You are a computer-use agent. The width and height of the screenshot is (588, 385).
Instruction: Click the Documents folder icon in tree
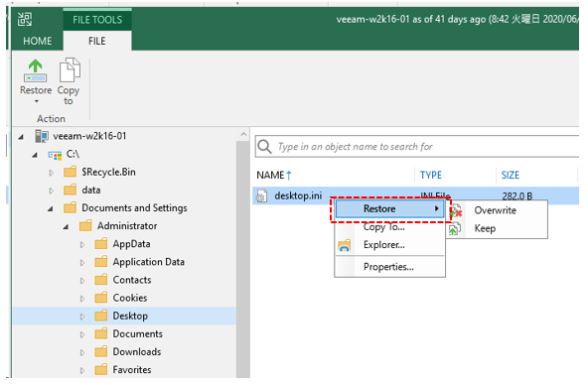click(x=101, y=333)
